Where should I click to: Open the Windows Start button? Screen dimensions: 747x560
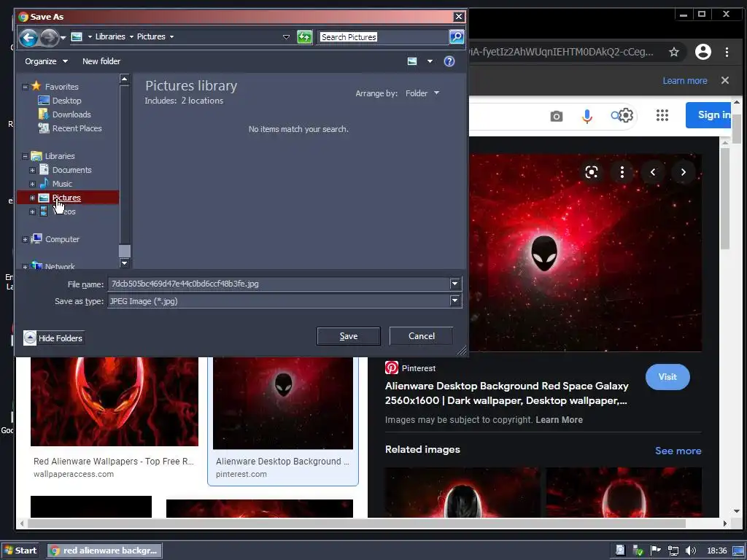(x=20, y=551)
